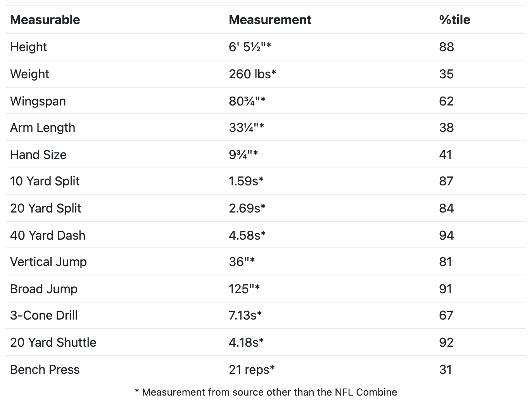Click the %tile column header
The width and height of the screenshot is (532, 408).
[x=454, y=20]
